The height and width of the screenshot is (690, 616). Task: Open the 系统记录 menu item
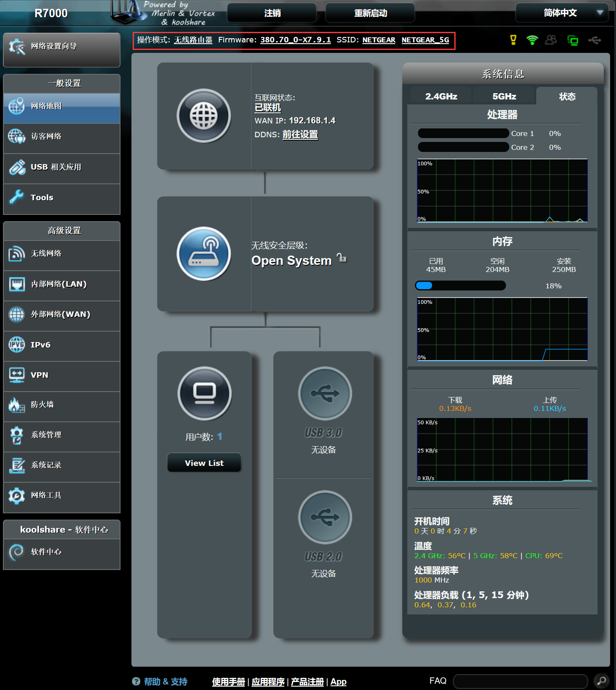[x=62, y=467]
